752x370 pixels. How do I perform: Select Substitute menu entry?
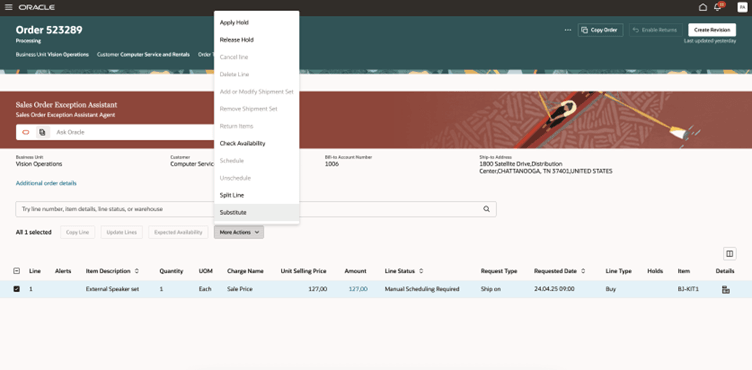(x=257, y=213)
